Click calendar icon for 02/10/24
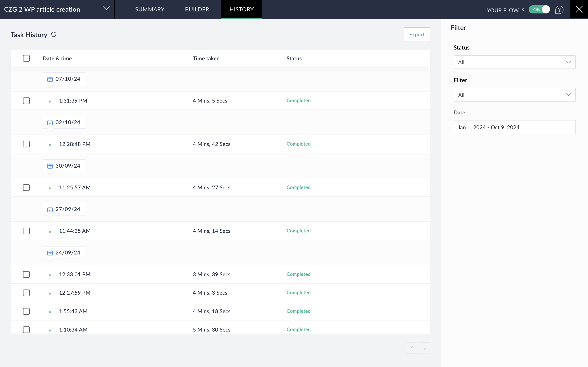The height and width of the screenshot is (367, 588). click(50, 123)
